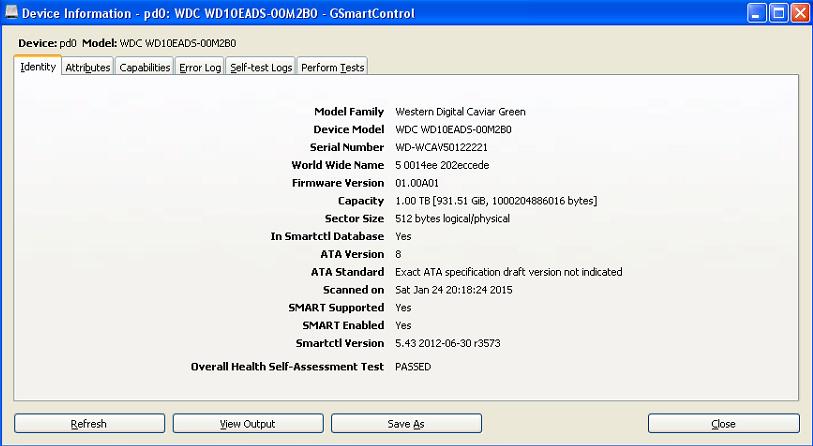Image resolution: width=813 pixels, height=446 pixels.
Task: Open the Capabilities tab
Action: (145, 67)
